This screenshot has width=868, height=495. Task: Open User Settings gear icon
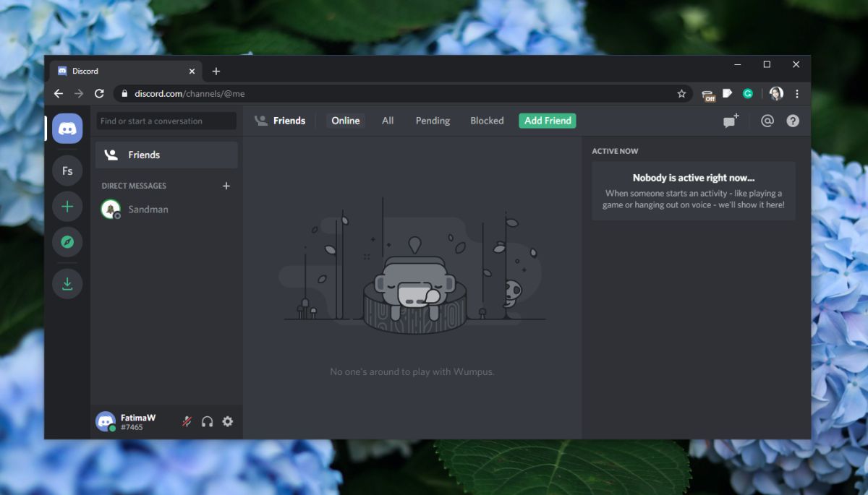(x=228, y=421)
